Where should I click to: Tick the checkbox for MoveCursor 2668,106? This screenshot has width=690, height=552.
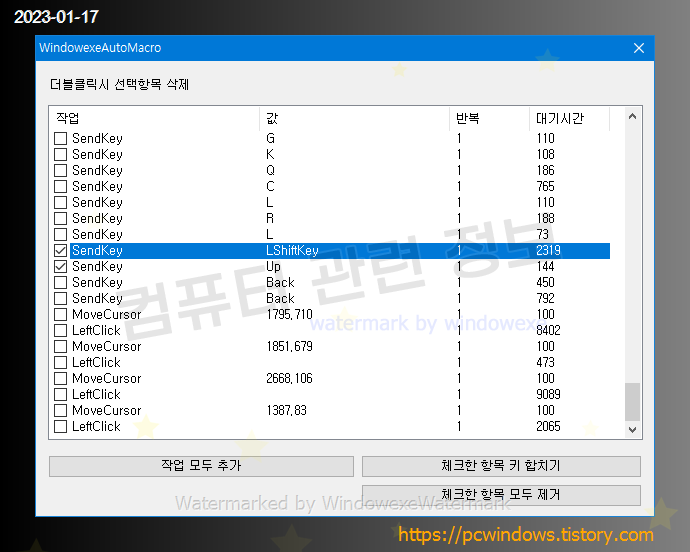coord(60,379)
